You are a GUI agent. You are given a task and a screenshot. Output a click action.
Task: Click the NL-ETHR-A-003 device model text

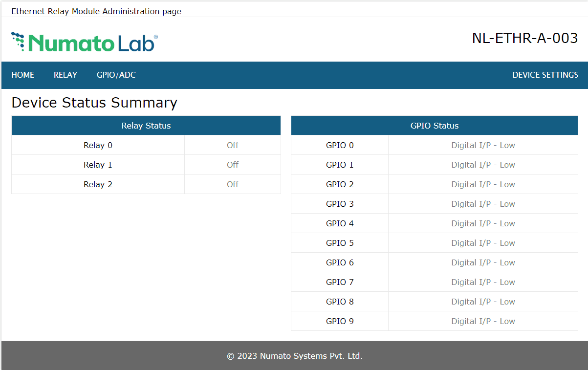point(525,38)
